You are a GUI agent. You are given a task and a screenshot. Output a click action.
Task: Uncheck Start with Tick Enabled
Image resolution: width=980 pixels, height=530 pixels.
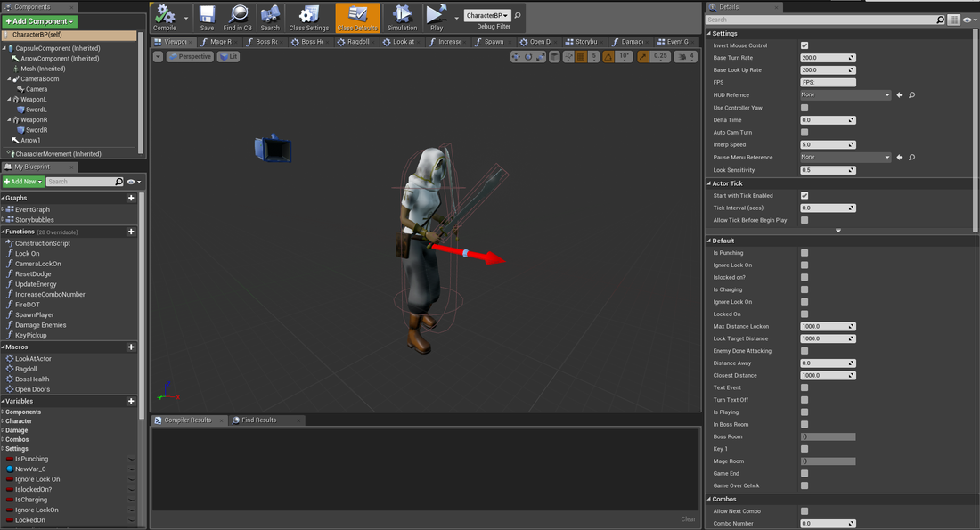pyautogui.click(x=804, y=196)
